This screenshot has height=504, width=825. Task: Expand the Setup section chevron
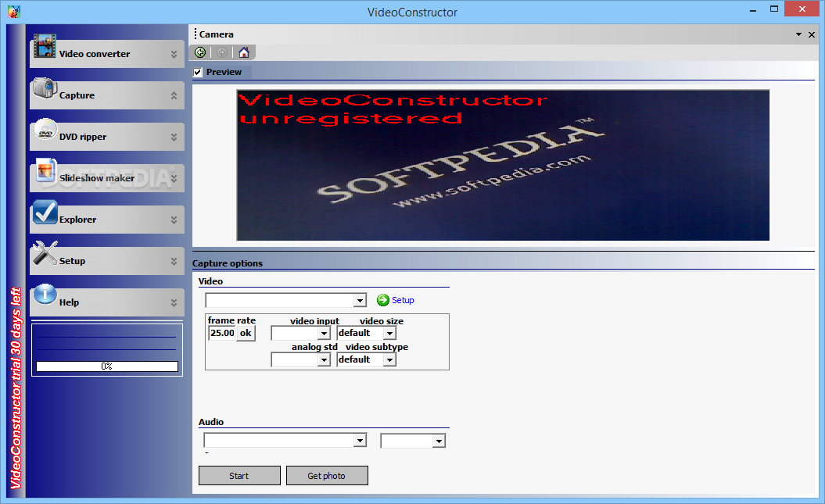coord(174,261)
